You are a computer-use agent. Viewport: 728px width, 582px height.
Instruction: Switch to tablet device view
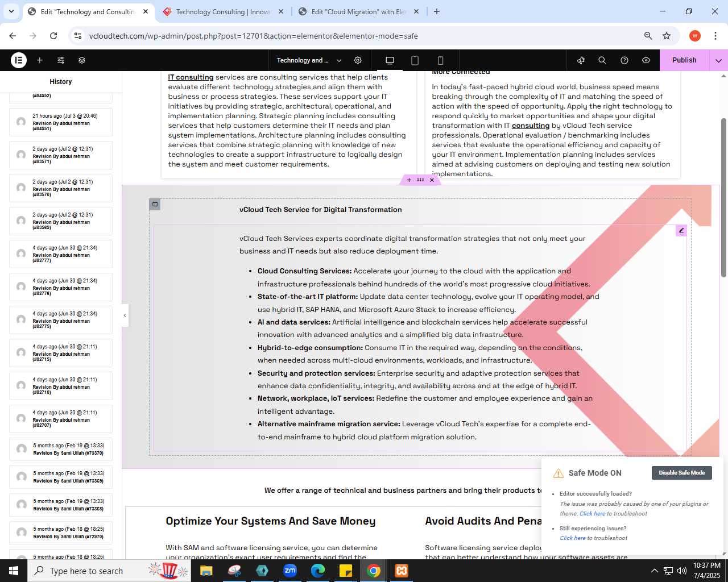[415, 60]
